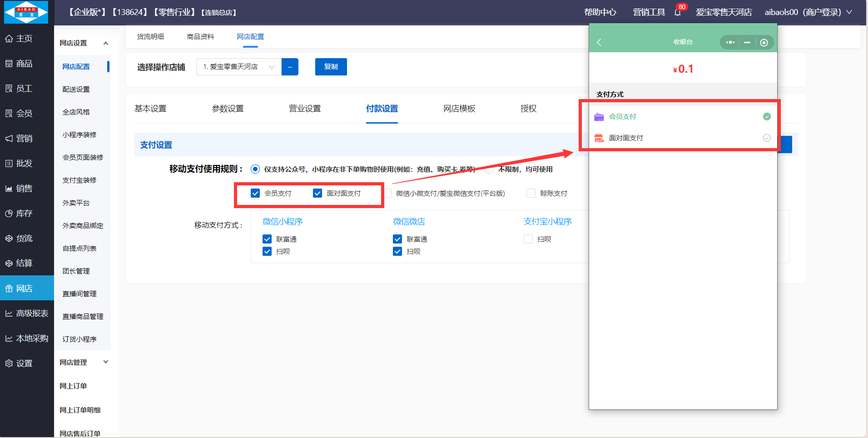The width and height of the screenshot is (868, 438).
Task: Enable the 赊账支付 checkbox
Action: [531, 194]
